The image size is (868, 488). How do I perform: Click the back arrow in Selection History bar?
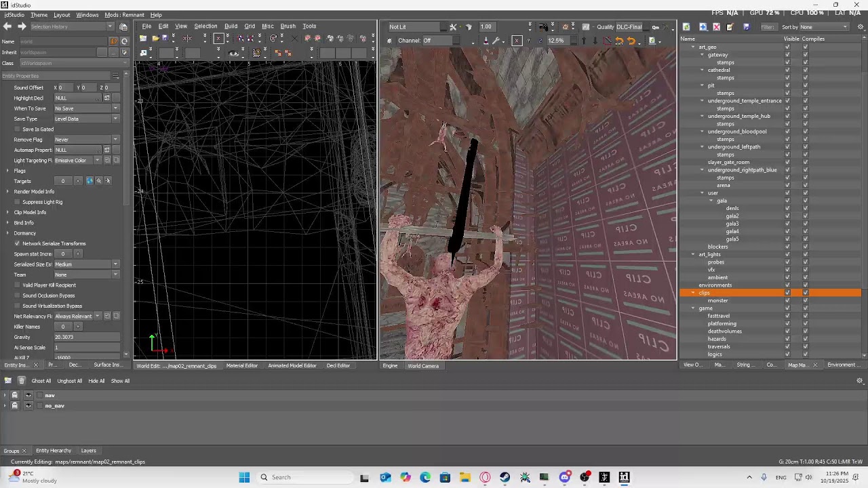tap(7, 26)
